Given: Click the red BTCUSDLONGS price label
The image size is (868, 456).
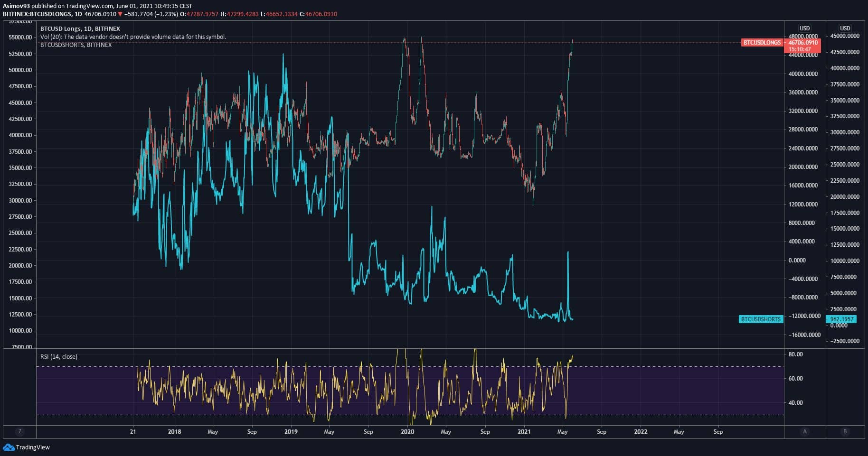Looking at the screenshot, I should (x=762, y=43).
